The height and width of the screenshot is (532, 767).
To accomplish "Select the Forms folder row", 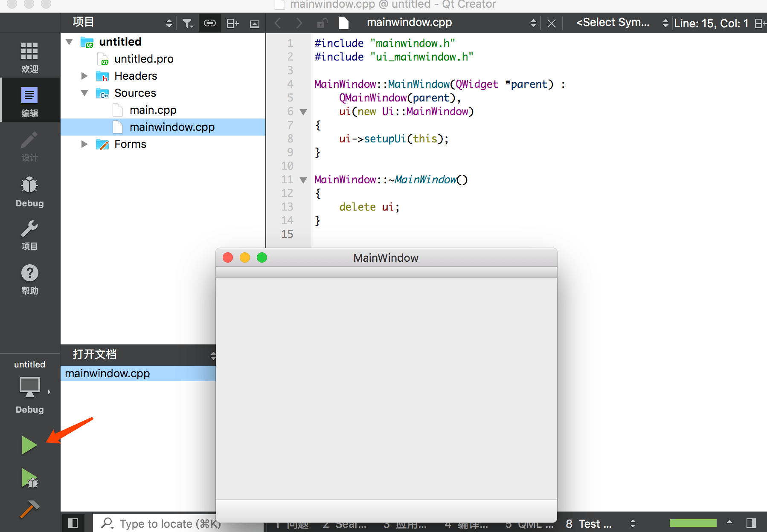I will tap(163, 144).
